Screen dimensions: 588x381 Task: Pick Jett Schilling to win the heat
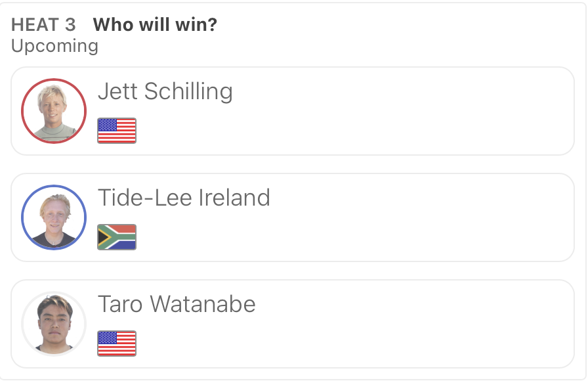point(293,111)
